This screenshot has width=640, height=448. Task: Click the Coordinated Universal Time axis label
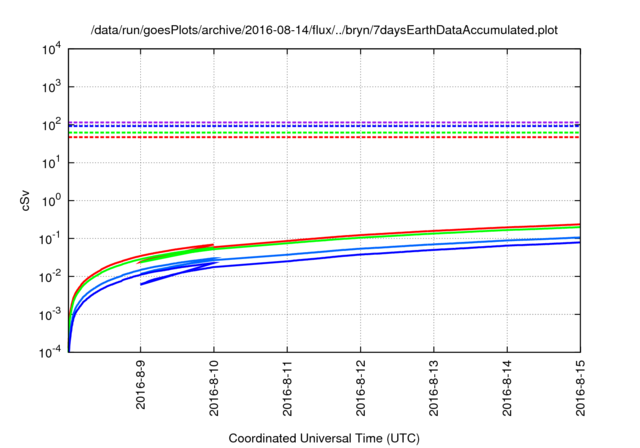324,438
